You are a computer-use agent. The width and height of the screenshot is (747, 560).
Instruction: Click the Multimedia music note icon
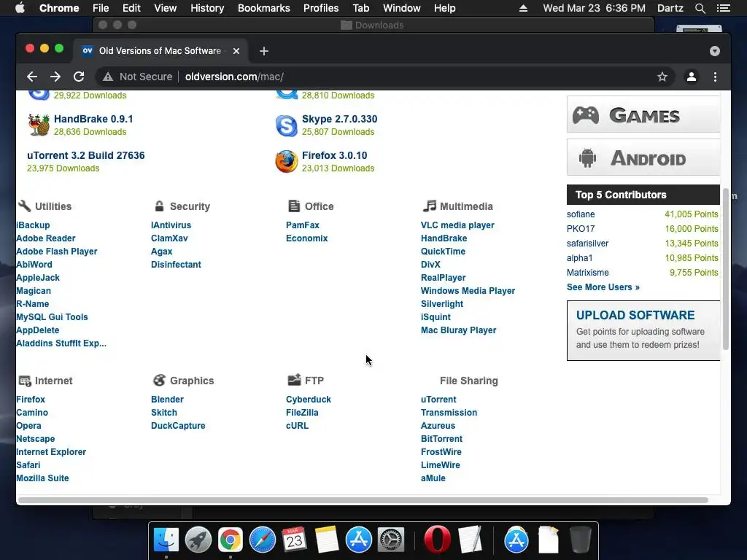(x=429, y=206)
